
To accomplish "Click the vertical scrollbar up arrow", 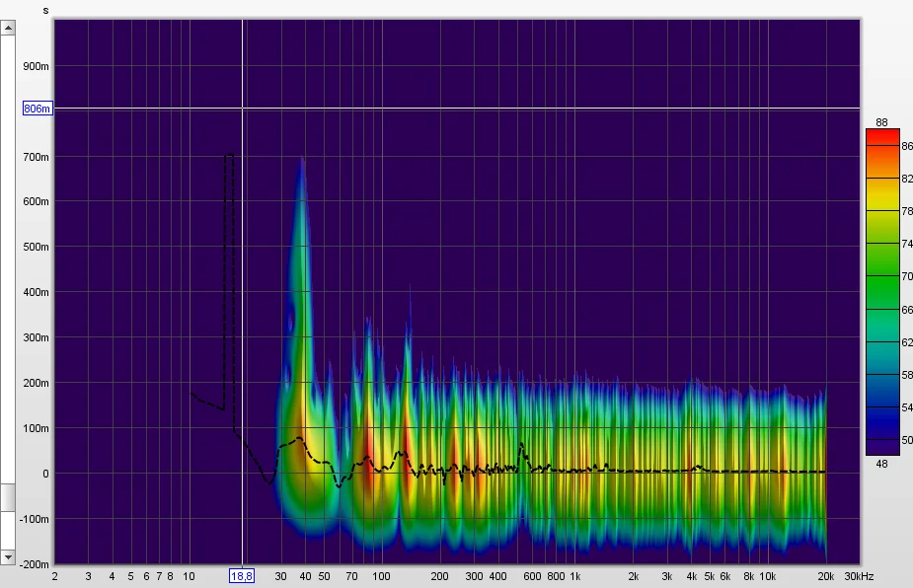I will [x=8, y=28].
